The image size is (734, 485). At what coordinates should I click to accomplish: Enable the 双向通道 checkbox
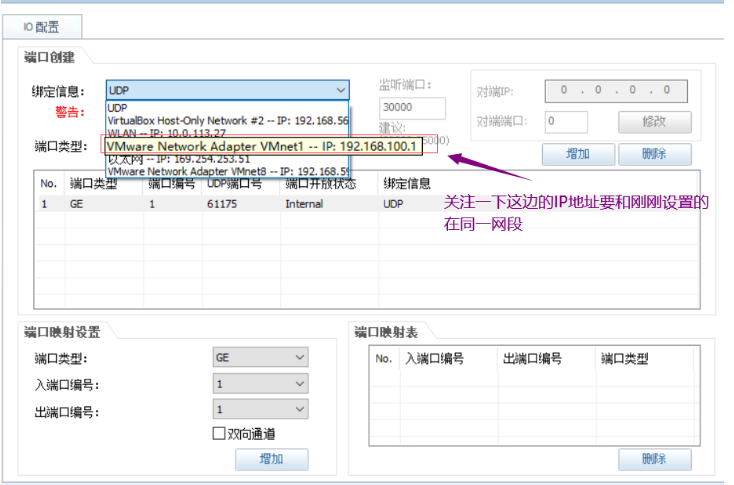click(219, 434)
